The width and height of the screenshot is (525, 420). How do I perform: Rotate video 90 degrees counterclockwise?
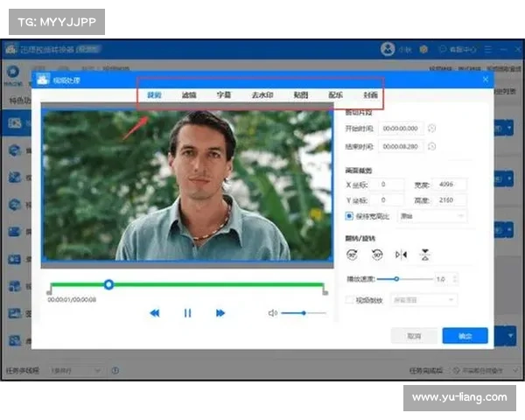[x=377, y=255]
